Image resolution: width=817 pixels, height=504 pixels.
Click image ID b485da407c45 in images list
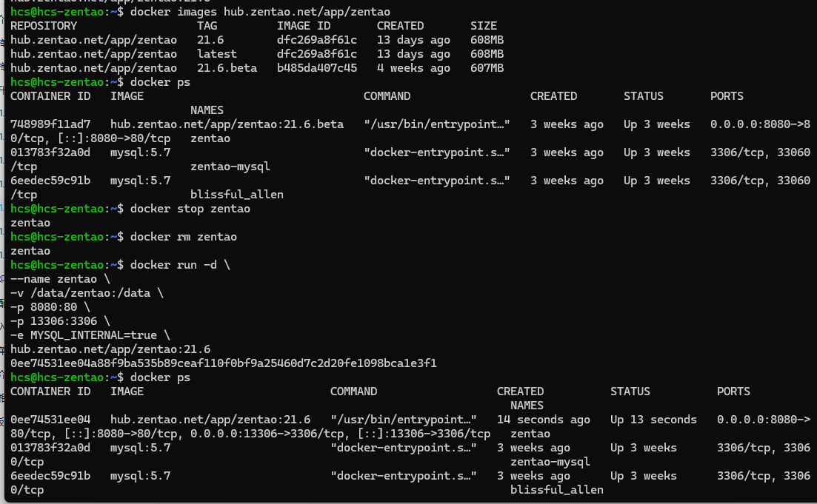[x=317, y=68]
